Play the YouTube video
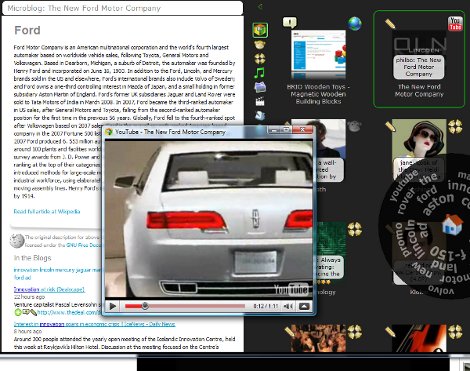470x371 pixels. click(113, 306)
